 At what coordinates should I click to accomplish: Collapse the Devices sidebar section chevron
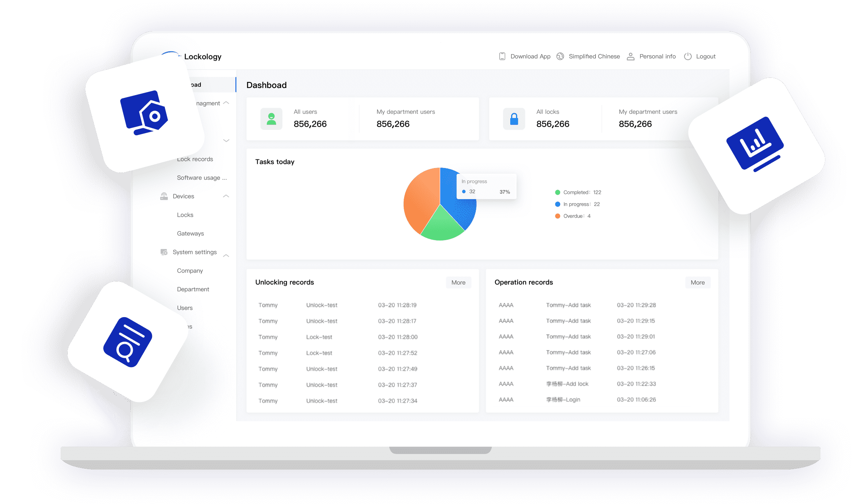click(x=226, y=196)
